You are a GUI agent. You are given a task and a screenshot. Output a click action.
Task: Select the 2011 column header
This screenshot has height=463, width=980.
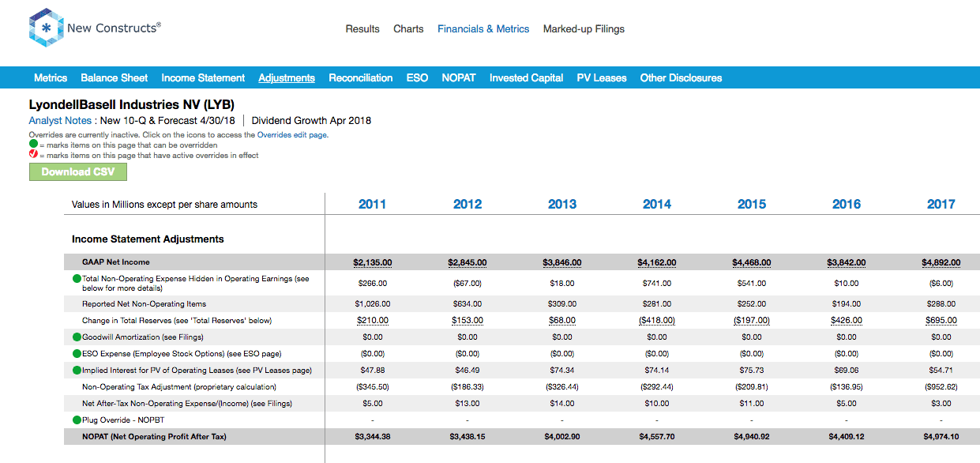click(373, 204)
